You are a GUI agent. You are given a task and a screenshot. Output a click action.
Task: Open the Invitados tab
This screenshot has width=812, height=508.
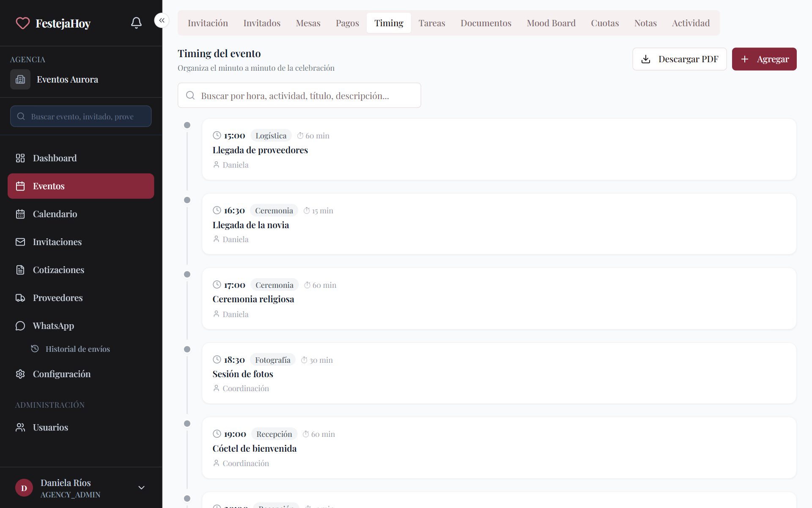[x=262, y=23]
